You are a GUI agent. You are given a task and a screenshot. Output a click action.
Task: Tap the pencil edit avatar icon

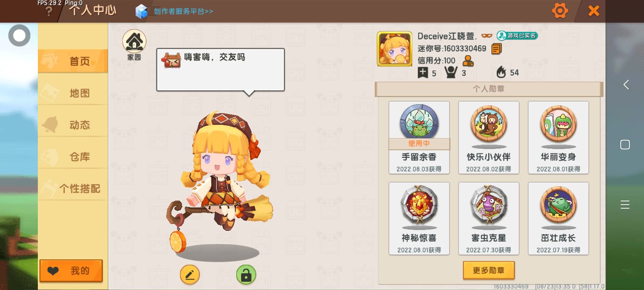point(190,275)
